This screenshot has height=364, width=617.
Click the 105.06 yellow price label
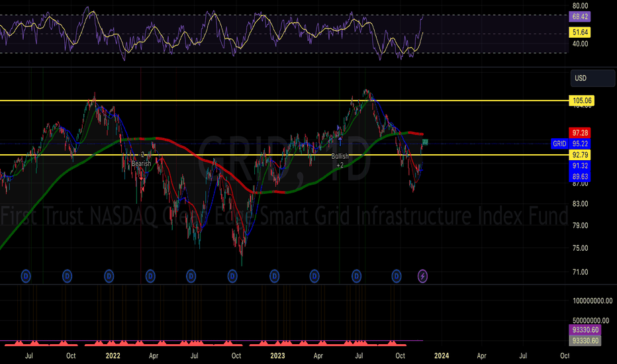pyautogui.click(x=582, y=101)
